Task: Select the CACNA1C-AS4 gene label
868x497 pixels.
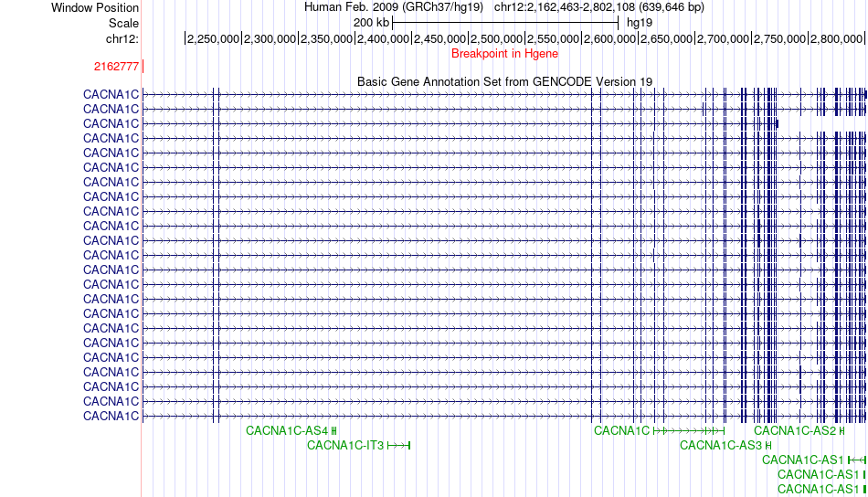Action: click(286, 430)
